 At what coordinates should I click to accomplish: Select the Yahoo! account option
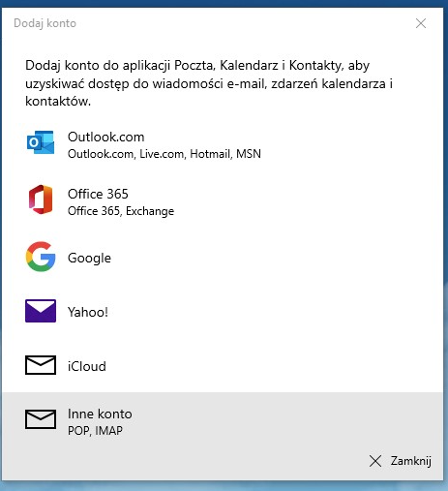pyautogui.click(x=223, y=312)
